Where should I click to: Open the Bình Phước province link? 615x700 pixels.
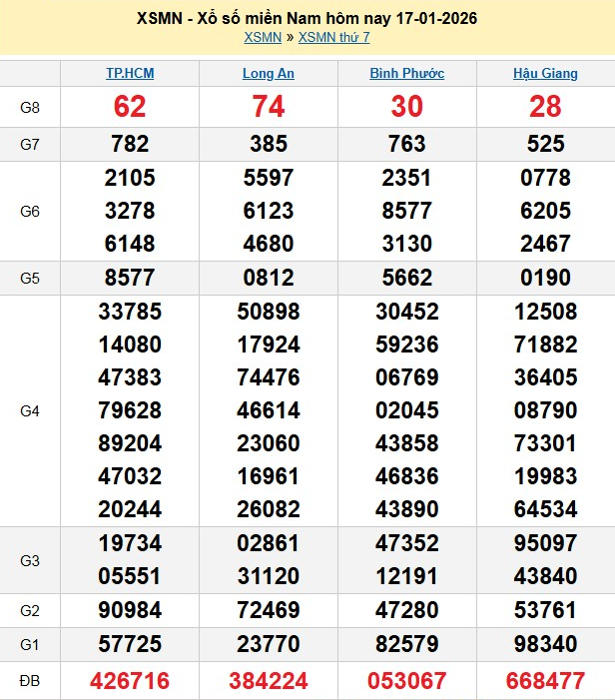point(406,74)
